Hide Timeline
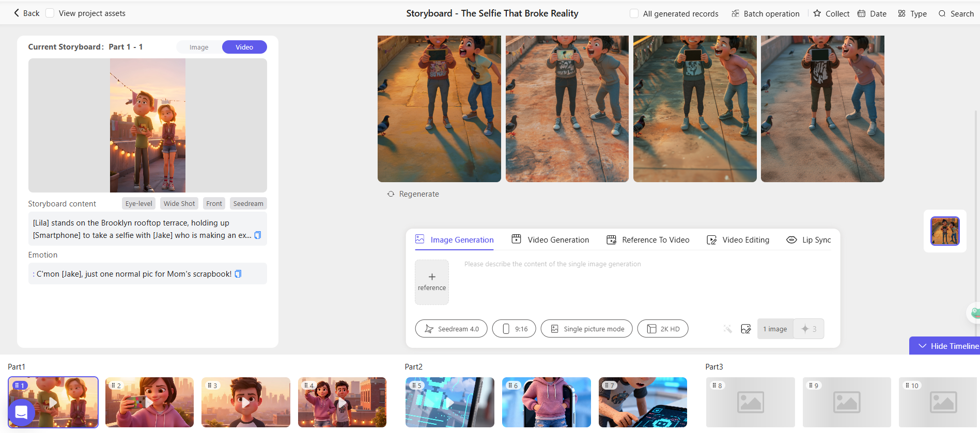980x433 pixels. [944, 346]
